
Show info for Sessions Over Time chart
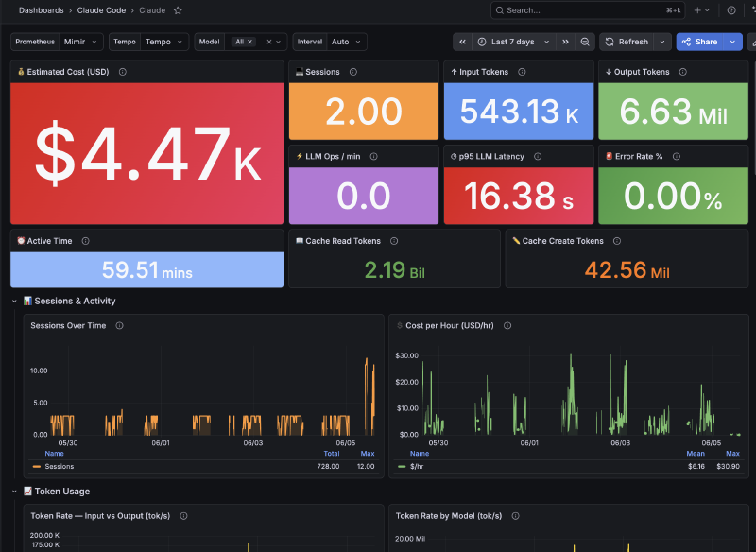pos(119,325)
